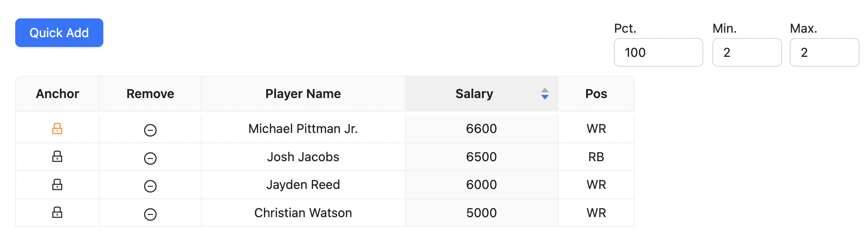Remove Josh Jacobs using minus icon

coord(150,159)
